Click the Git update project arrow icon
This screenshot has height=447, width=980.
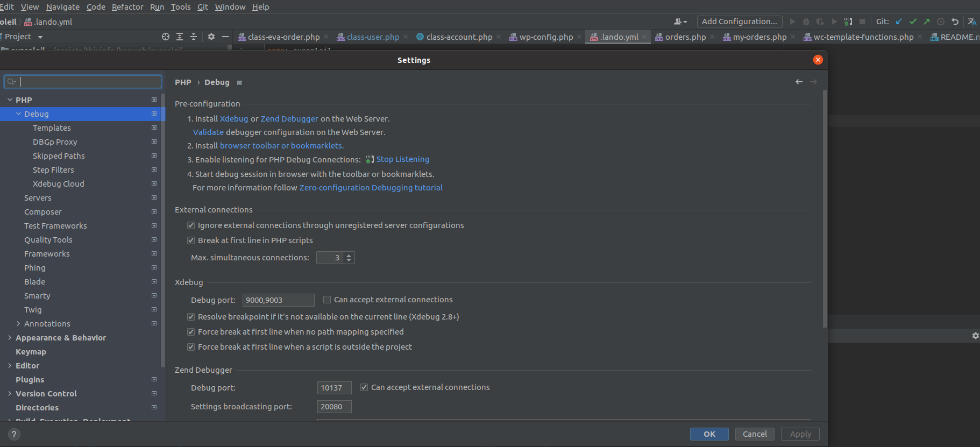899,22
